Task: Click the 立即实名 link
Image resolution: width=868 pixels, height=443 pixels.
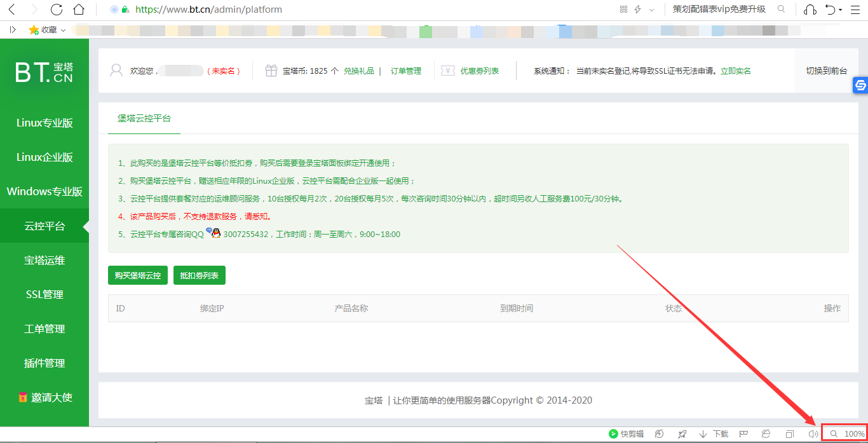Action: point(736,71)
